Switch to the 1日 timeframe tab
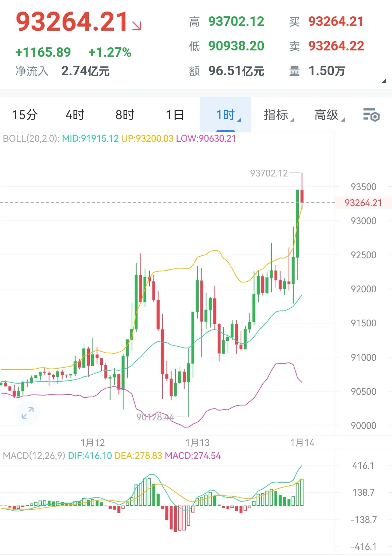Image resolution: width=392 pixels, height=556 pixels. coord(175,115)
